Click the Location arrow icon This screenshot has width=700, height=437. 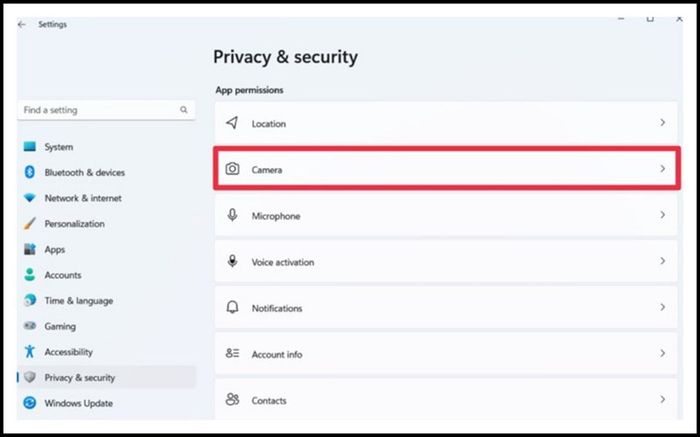(x=232, y=123)
